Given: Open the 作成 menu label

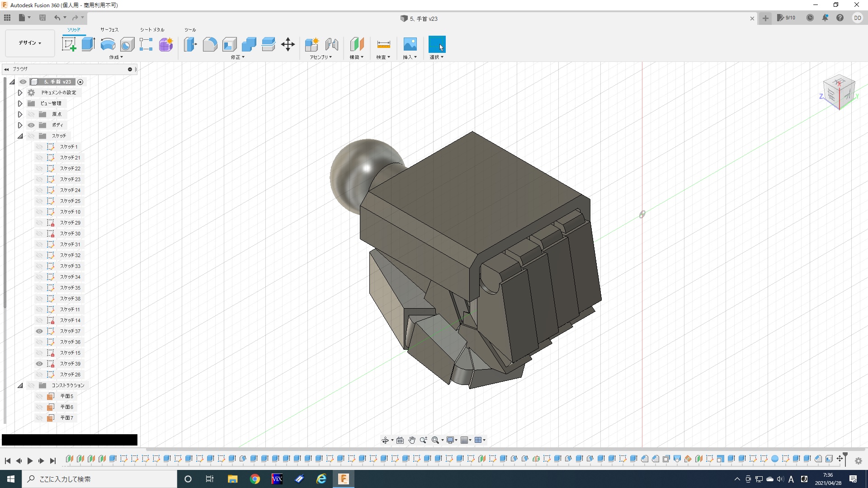Looking at the screenshot, I should (116, 57).
